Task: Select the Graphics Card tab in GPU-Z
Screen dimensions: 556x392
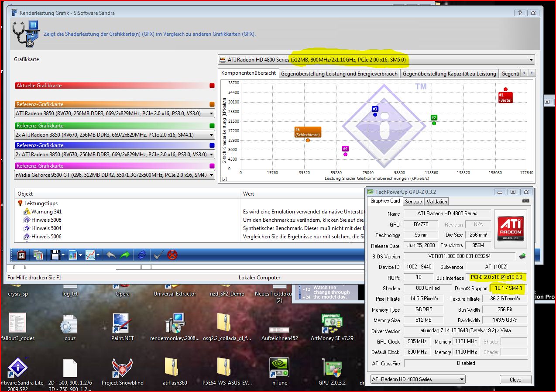Action: pos(385,201)
